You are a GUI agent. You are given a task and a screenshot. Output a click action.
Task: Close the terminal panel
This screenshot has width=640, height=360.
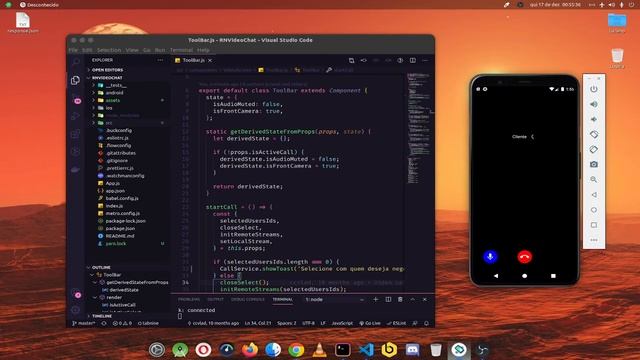click(424, 299)
